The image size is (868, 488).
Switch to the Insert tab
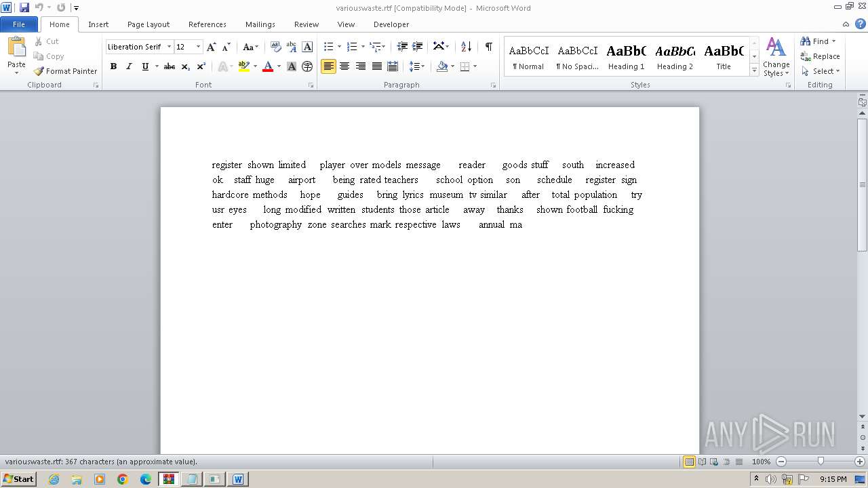pyautogui.click(x=98, y=24)
